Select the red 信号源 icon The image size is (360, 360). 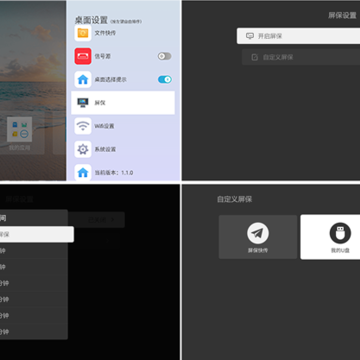coord(83,56)
